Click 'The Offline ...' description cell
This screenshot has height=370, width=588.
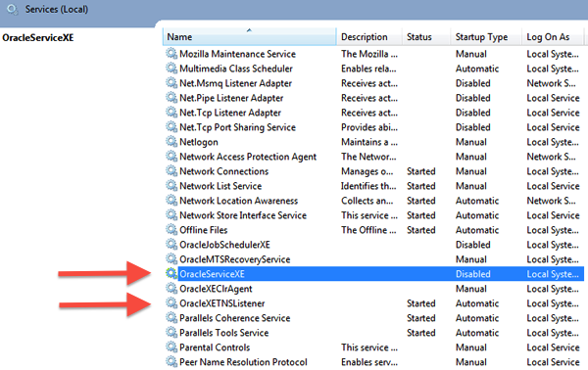coord(368,230)
